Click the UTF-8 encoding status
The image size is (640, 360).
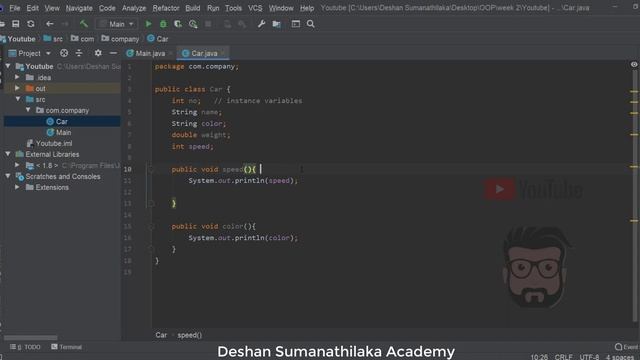(x=589, y=357)
